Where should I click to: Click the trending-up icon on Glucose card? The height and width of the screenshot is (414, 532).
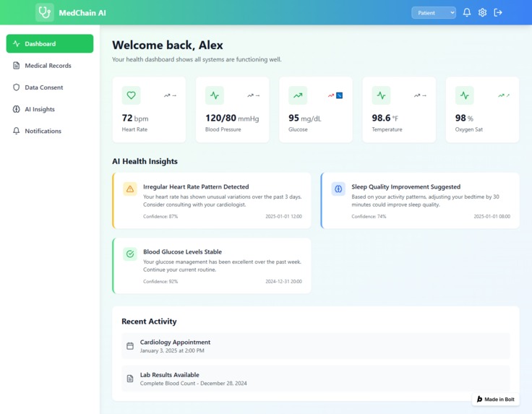tap(298, 95)
